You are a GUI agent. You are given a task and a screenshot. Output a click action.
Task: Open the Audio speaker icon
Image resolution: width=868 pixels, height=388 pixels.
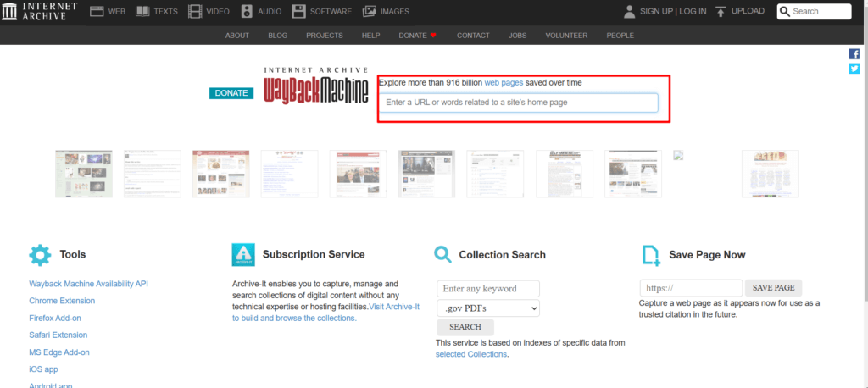247,11
